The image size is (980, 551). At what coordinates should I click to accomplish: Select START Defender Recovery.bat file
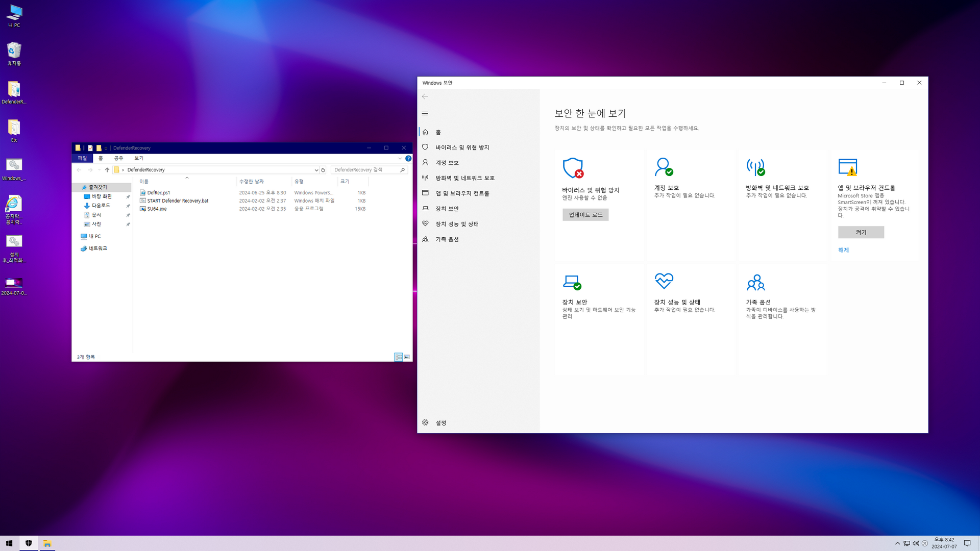178,201
